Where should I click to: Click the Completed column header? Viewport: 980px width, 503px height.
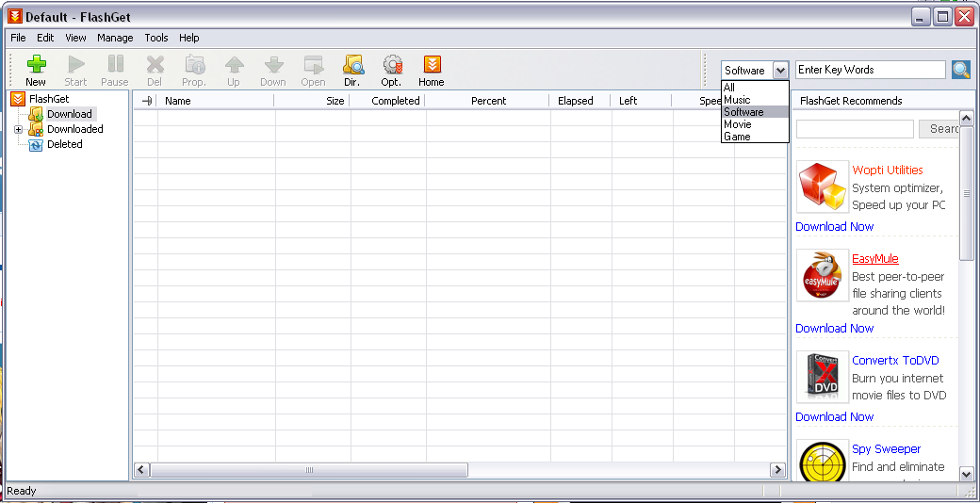coord(387,101)
